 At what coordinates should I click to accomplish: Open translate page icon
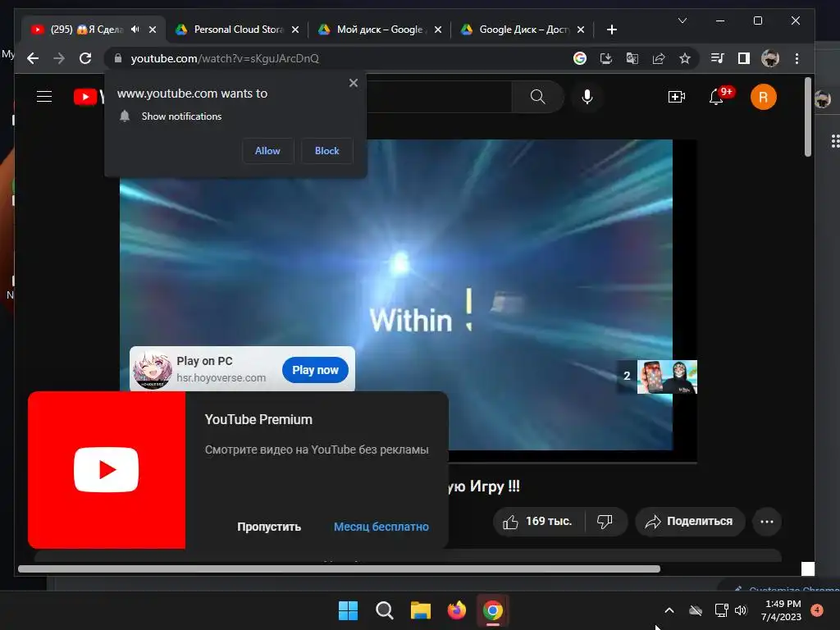pos(632,58)
